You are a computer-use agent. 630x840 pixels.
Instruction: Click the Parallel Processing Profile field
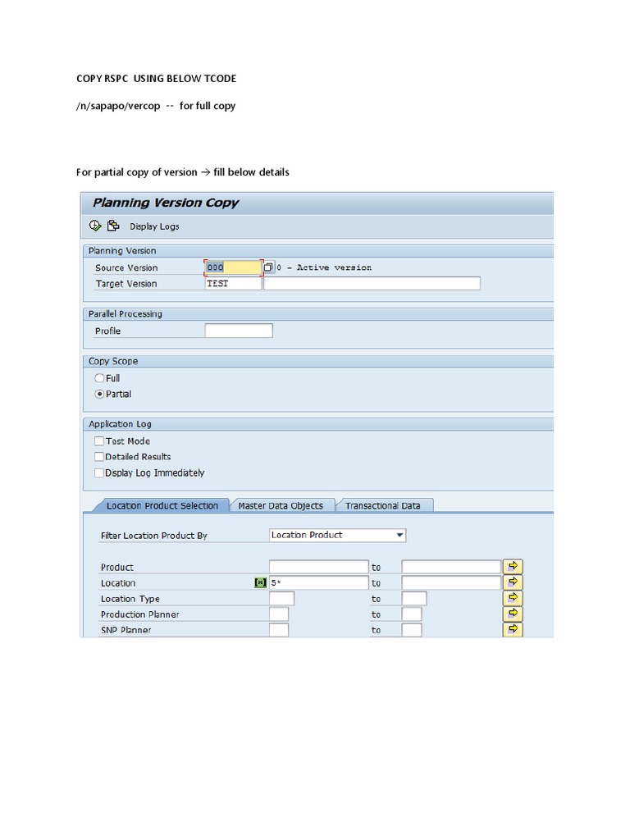(x=239, y=331)
